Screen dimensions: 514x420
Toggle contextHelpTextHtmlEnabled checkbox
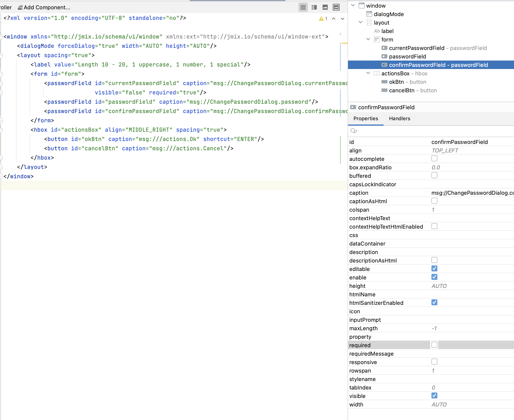(434, 226)
